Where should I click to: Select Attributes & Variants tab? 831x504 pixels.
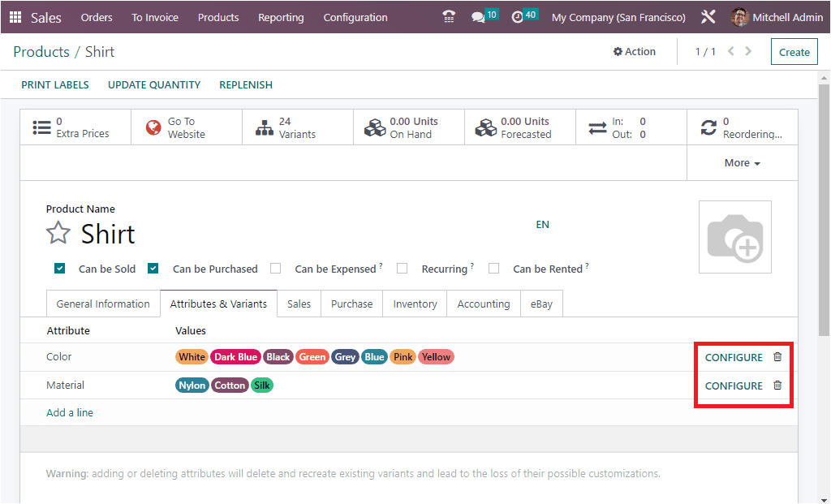(x=218, y=304)
